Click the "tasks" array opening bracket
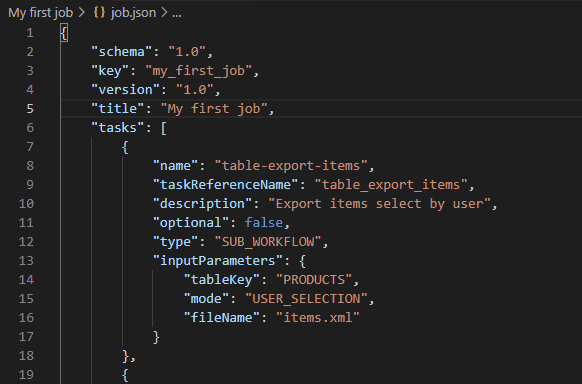The image size is (582, 384). coord(164,128)
